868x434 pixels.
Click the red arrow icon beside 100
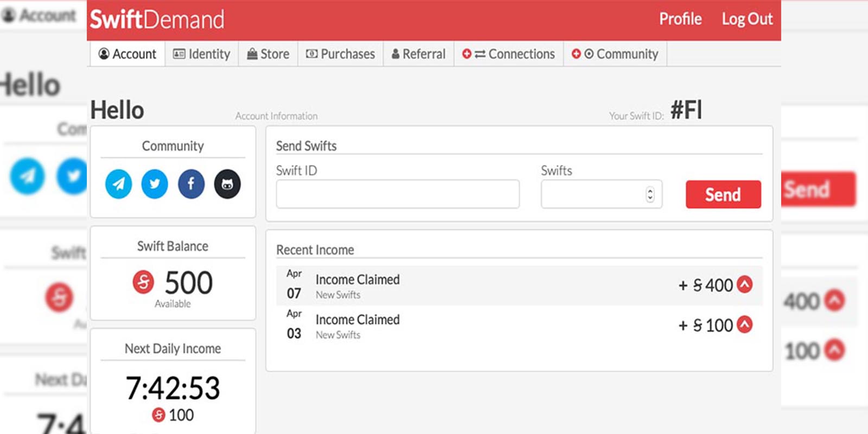pyautogui.click(x=745, y=324)
